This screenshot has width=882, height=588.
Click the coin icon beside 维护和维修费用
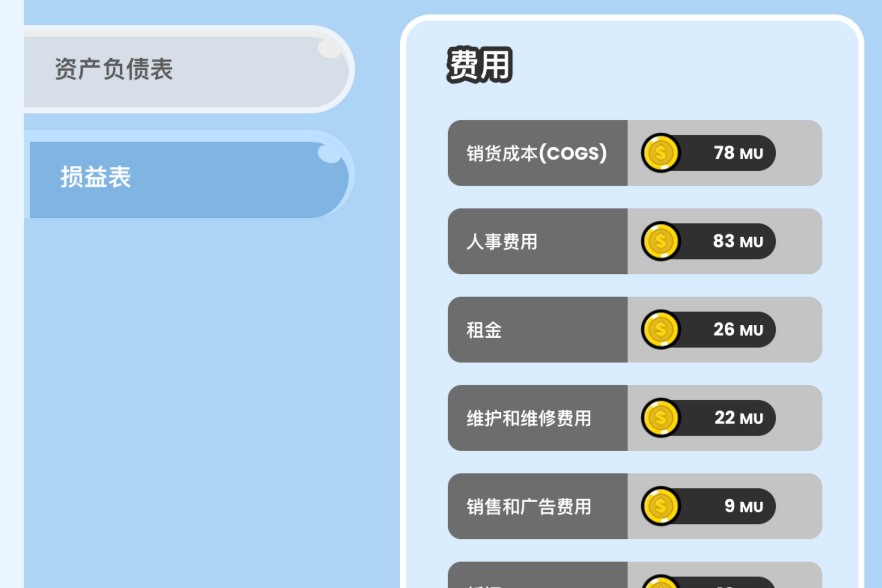click(661, 418)
